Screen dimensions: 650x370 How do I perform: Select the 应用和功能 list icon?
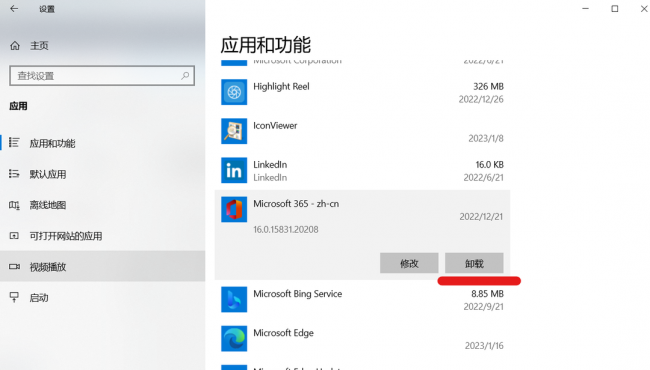14,143
